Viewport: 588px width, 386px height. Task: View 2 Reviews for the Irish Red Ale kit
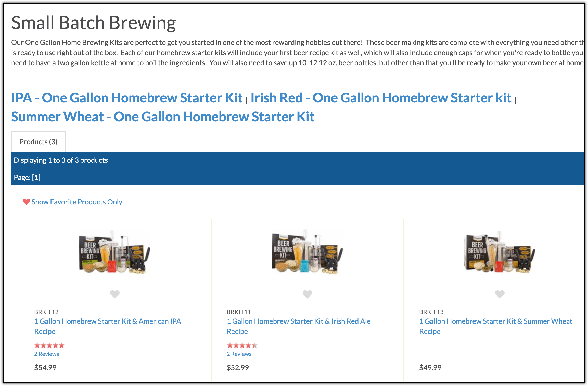coord(239,354)
